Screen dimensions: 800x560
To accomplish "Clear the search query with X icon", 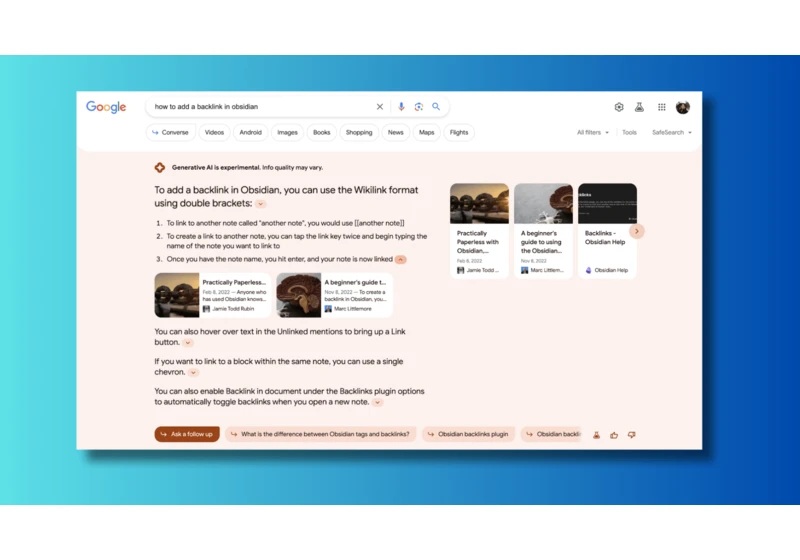I will [x=380, y=107].
